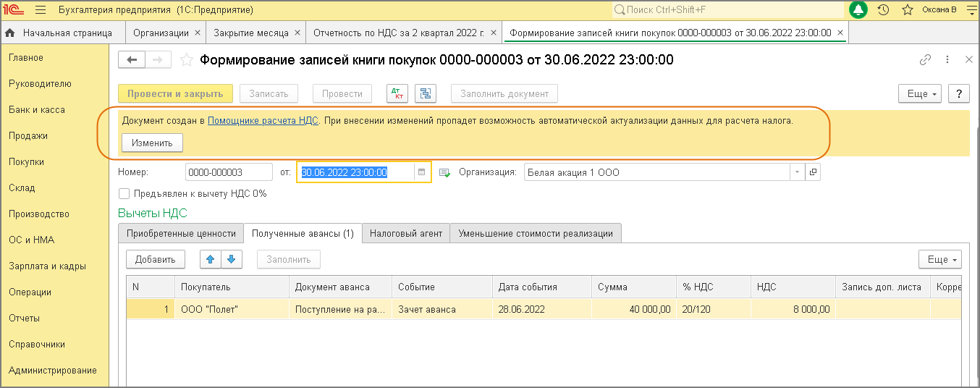Viewport: 980px width, 388px height.
Task: Go back with the left arrow button
Action: pos(132,60)
